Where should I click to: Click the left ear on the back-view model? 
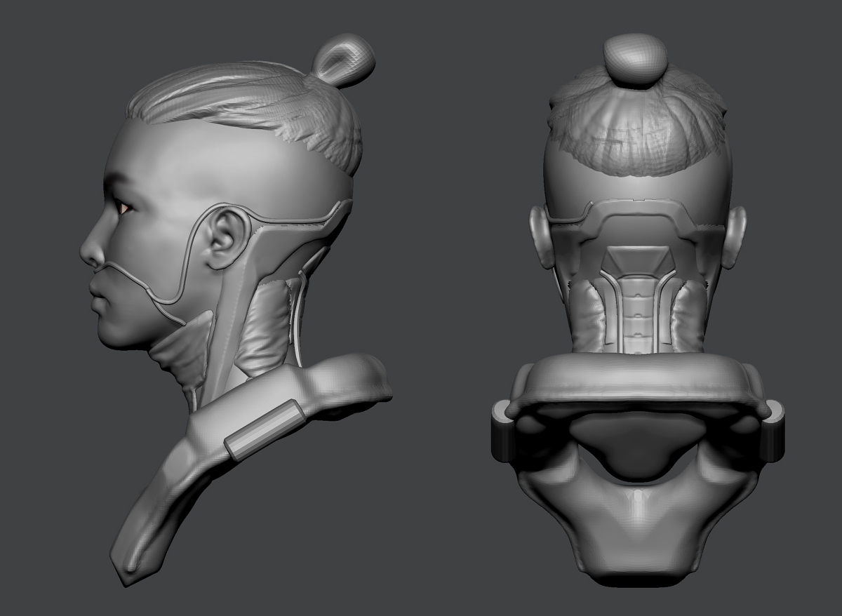coord(540,236)
